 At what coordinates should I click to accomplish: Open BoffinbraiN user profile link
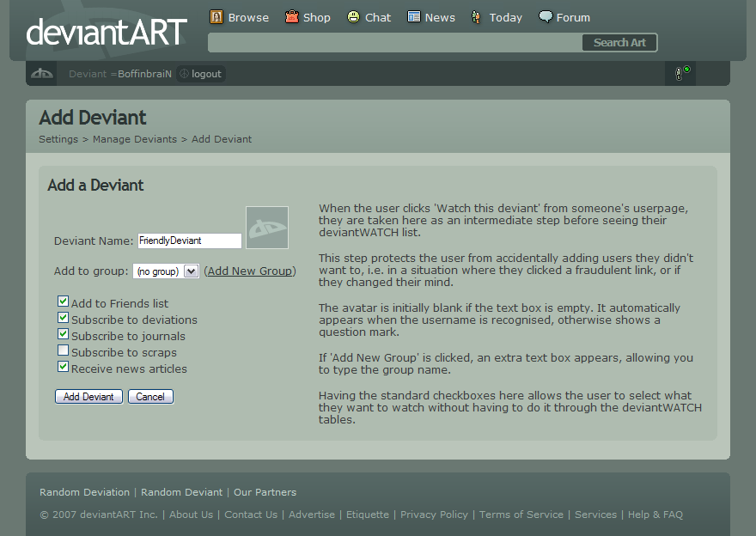(x=144, y=74)
